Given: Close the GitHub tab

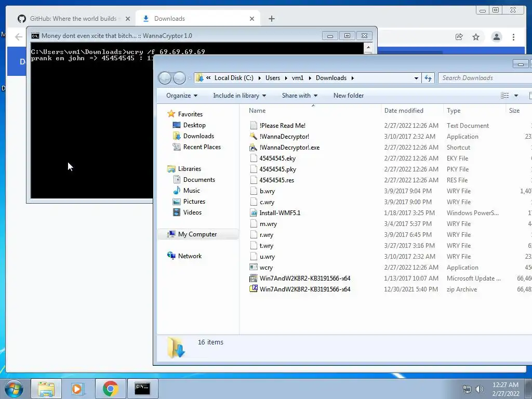Looking at the screenshot, I should tap(128, 19).
